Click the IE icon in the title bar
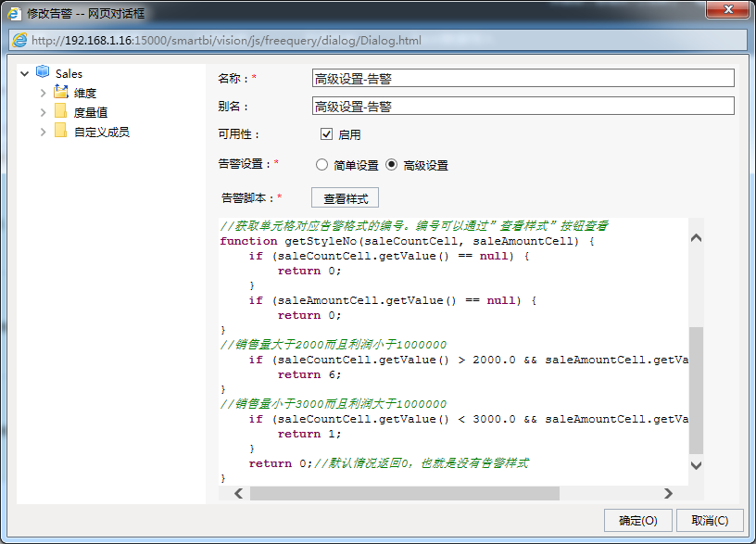The image size is (756, 544). [x=14, y=13]
